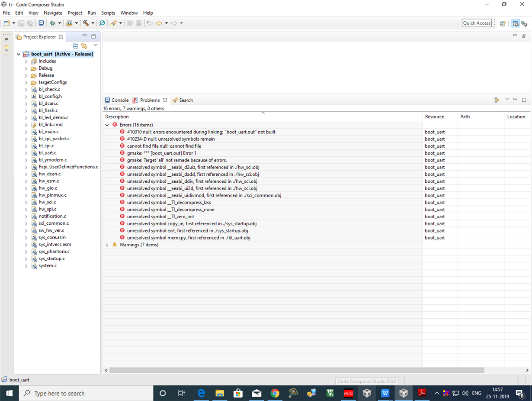The width and height of the screenshot is (532, 401).
Task: Open Debug dropdown arrow beside bug icon
Action: tap(60, 23)
